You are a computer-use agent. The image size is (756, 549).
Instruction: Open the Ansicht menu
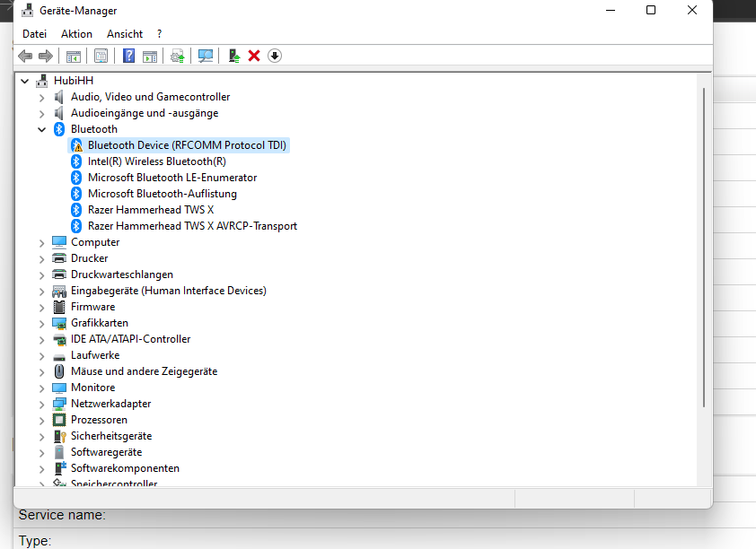[x=125, y=34]
